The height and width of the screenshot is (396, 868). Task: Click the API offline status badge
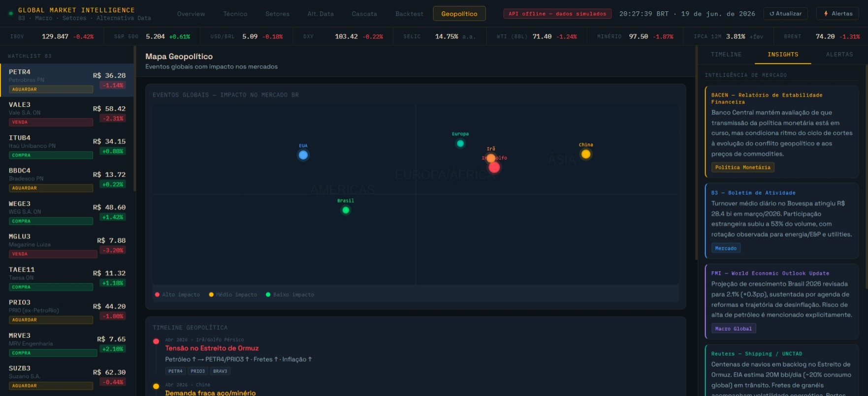[x=557, y=14]
